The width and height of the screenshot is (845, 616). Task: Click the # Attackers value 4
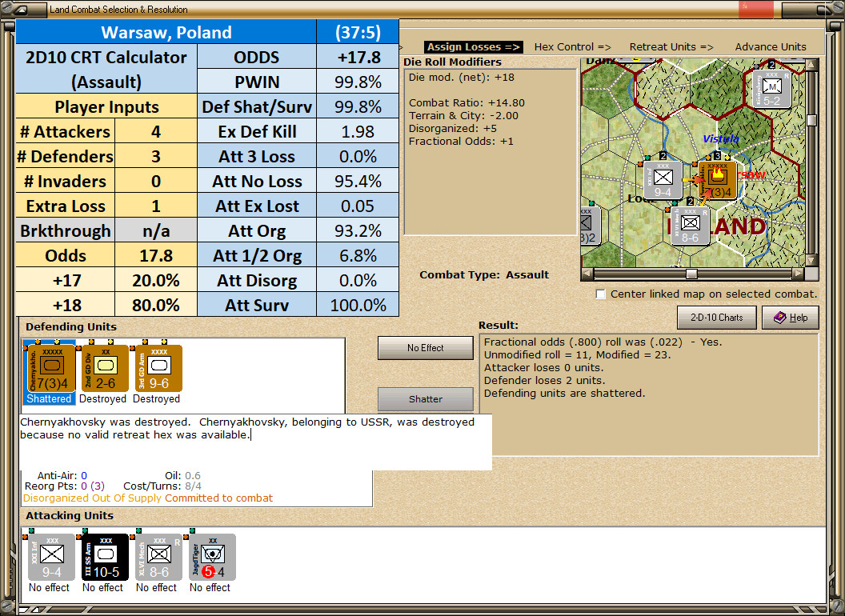pyautogui.click(x=156, y=131)
